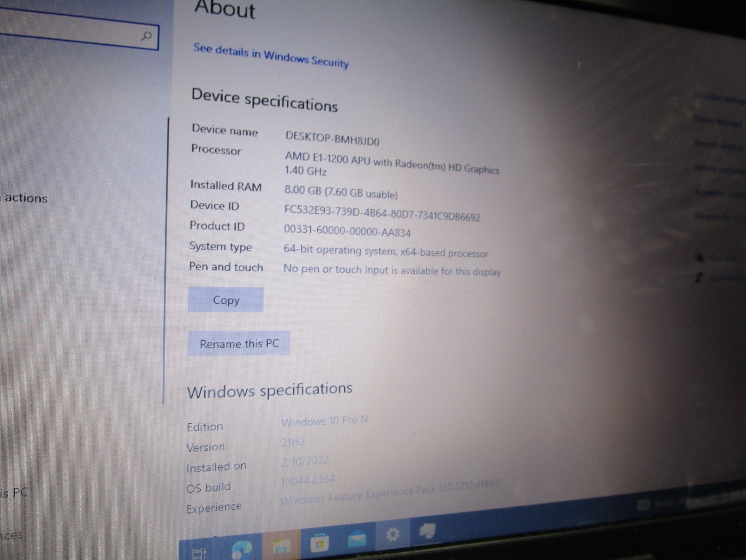Click the 64-bit operating system value
Viewport: 746px width, 560px height.
pyautogui.click(x=386, y=252)
